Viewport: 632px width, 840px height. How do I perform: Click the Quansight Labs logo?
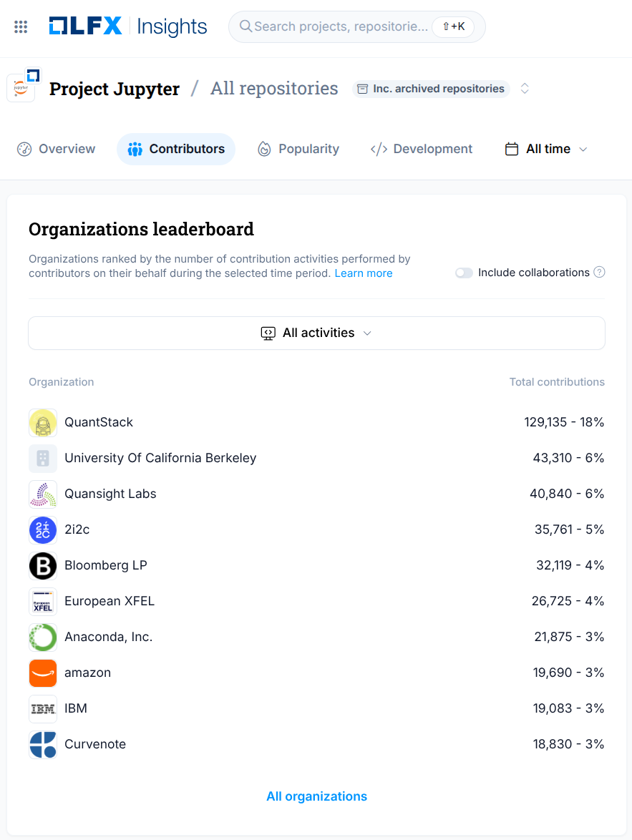coord(43,494)
